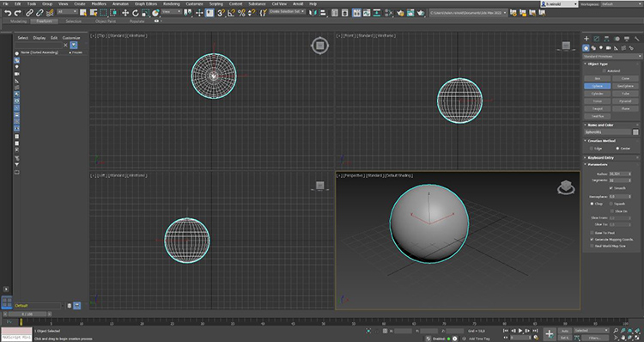Open Render Setup teapot icon
The width and height of the screenshot is (644, 342).
(400, 13)
